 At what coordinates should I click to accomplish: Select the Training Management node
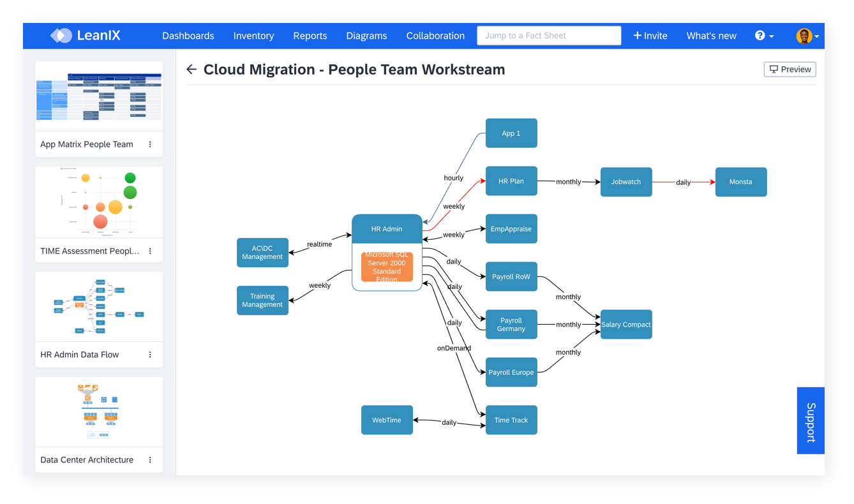tap(262, 300)
